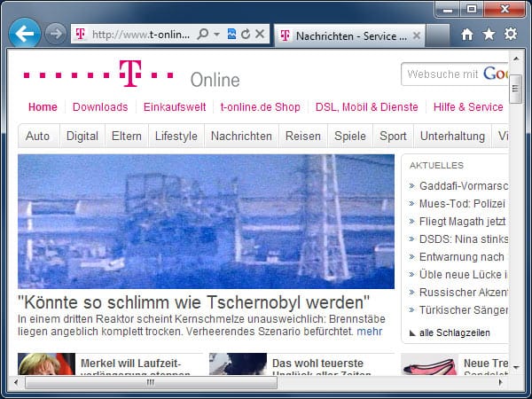This screenshot has width=532, height=399.
Task: Open the Tschernobyl headline article
Action: 193,302
